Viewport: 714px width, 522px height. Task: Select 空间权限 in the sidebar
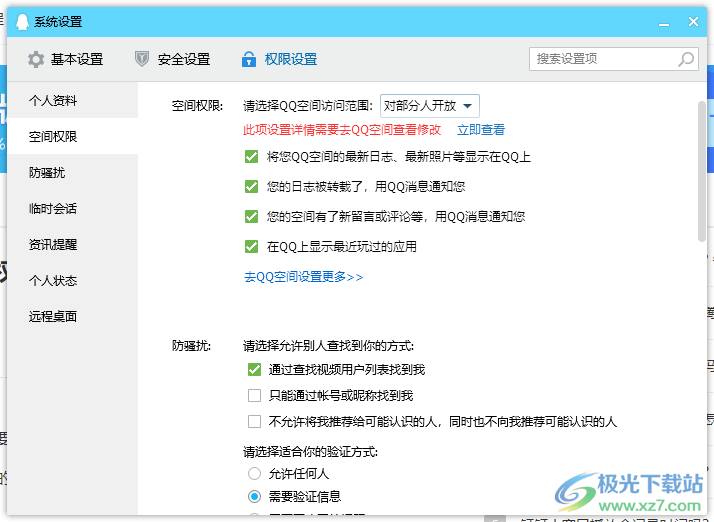(x=72, y=136)
